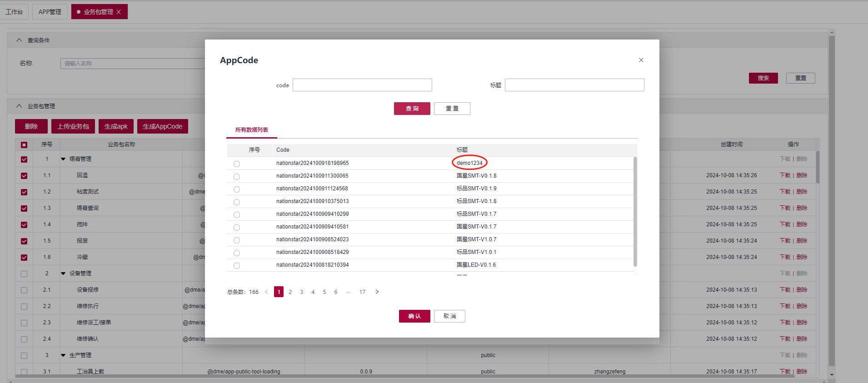This screenshot has height=383, width=868.
Task: Check the 设备报修 row checkbox
Action: [x=24, y=290]
